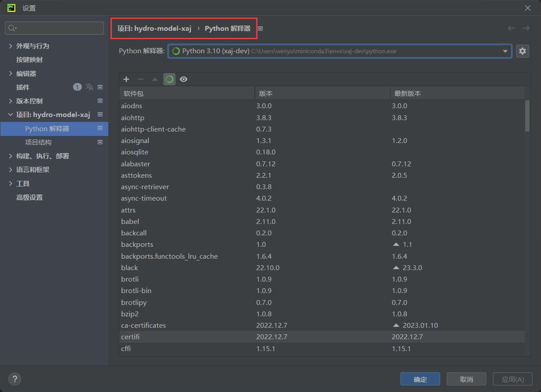Open interpreter settings via the gear icon
541x392 pixels.
click(x=523, y=51)
